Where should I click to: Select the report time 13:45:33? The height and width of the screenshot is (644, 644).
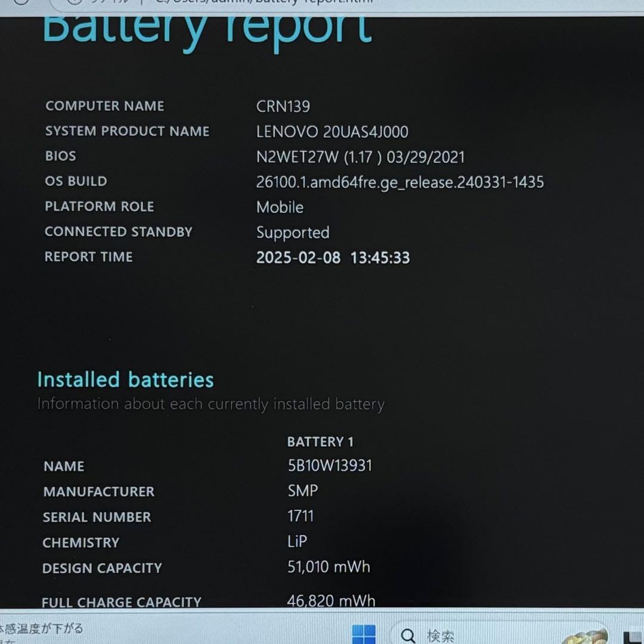coord(380,258)
